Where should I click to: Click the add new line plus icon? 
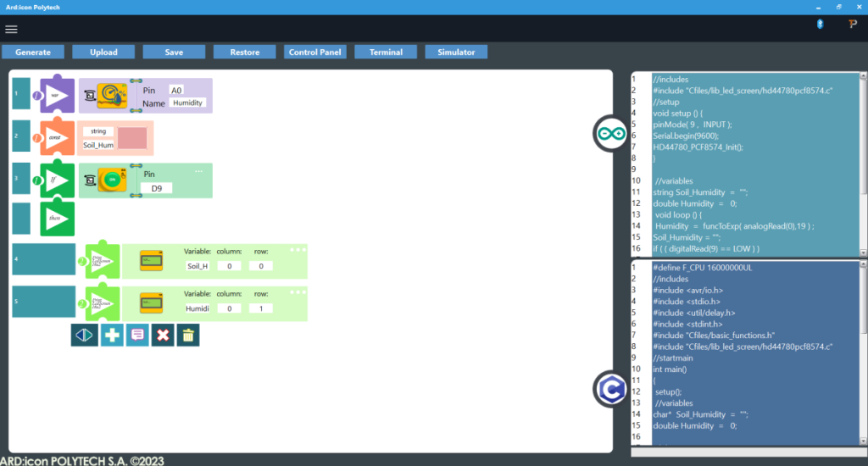(x=111, y=335)
